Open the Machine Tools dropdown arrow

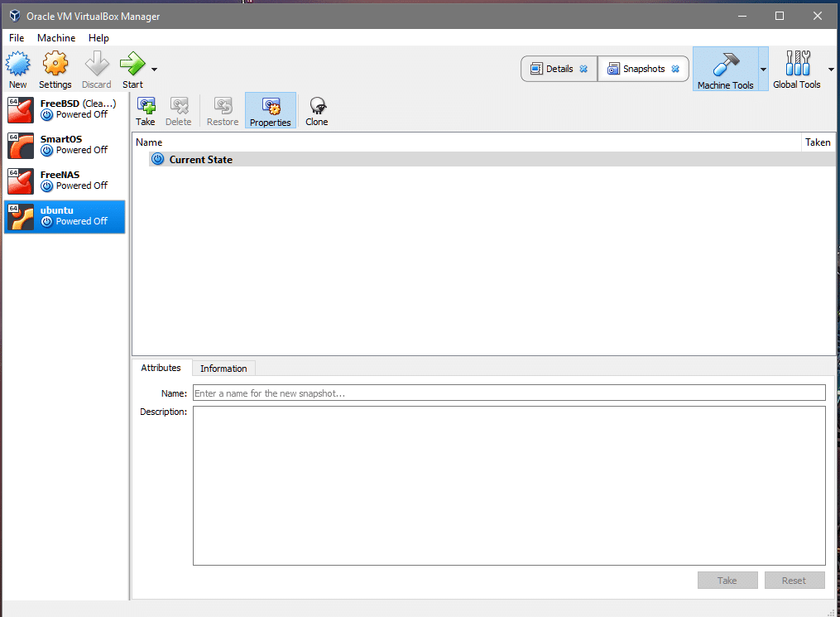pos(763,69)
